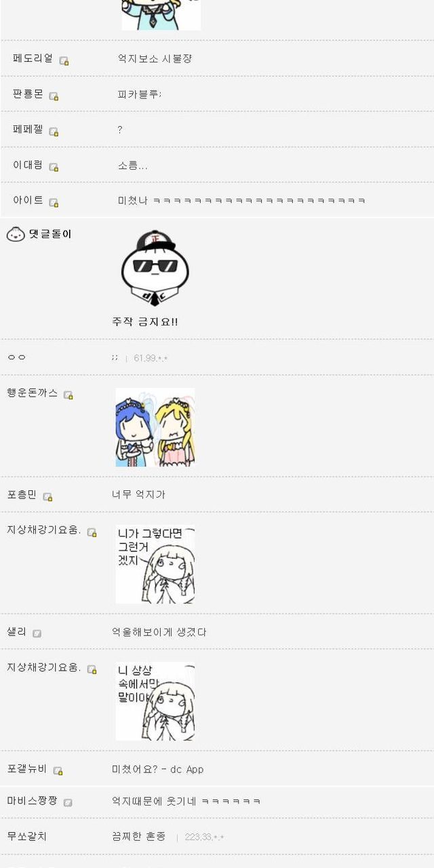The image size is (434, 868).
Task: Click the 무쏘갈치 commenter name
Action: tap(27, 836)
